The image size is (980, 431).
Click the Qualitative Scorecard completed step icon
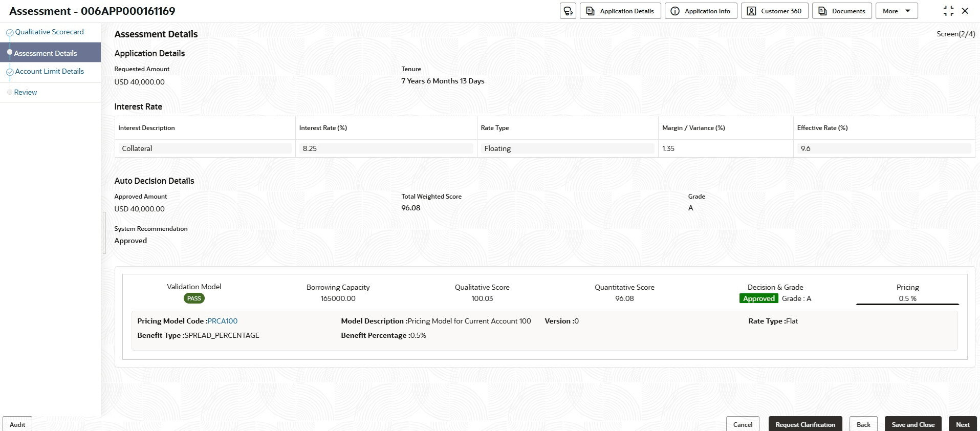10,33
